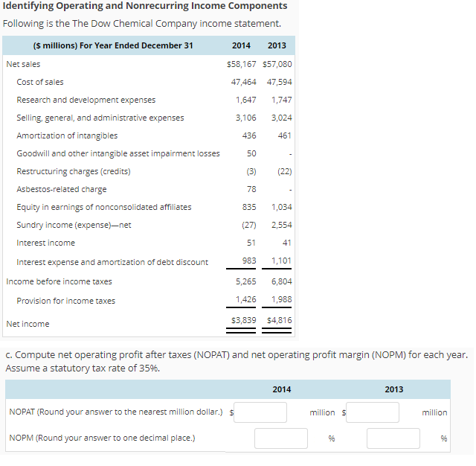Select equity earnings value 1,034
Screen dimensions: 476x466
click(282, 208)
